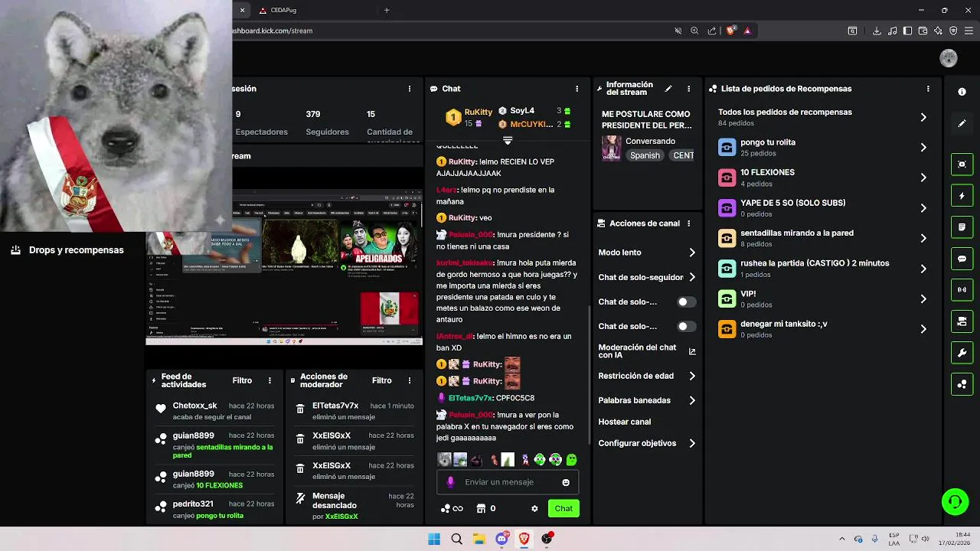Expand Modo lento option
Viewport: 980px width, 551px height.
[692, 253]
